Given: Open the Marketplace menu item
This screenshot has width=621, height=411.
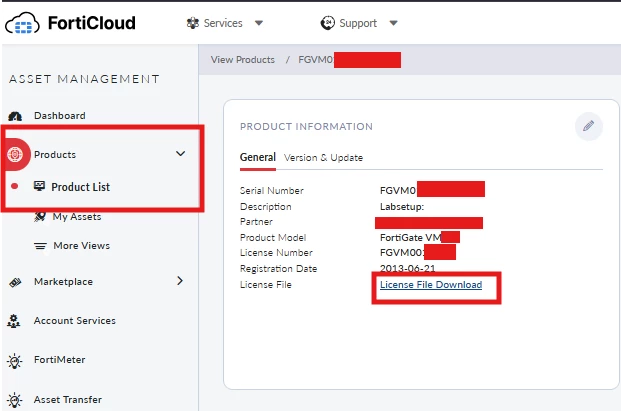Looking at the screenshot, I should tap(63, 282).
